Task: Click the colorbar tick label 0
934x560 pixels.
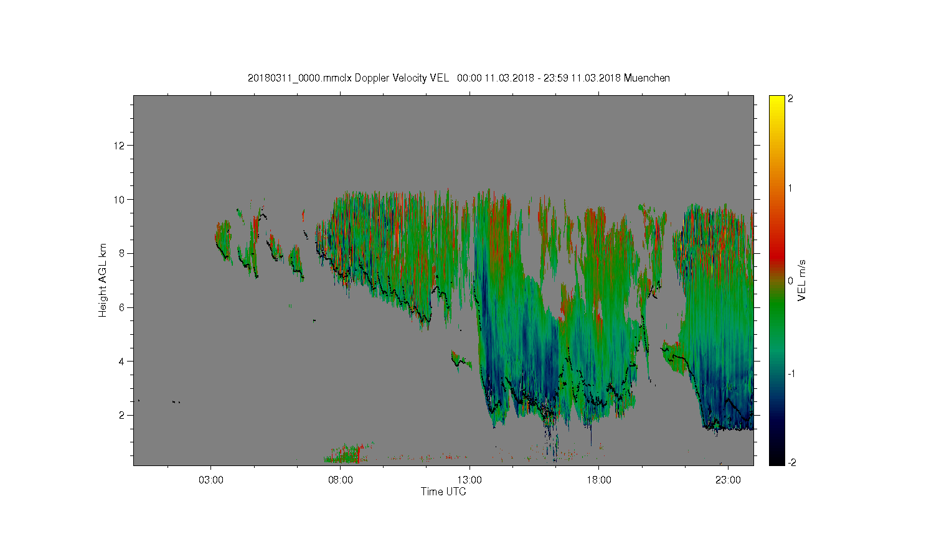Action: pyautogui.click(x=790, y=281)
